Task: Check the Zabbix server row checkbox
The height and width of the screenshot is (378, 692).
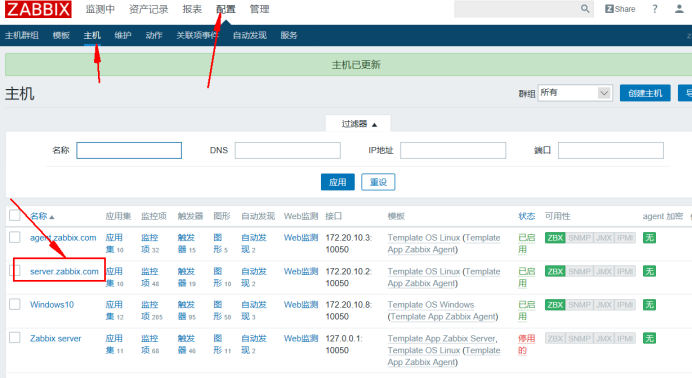Action: tap(15, 338)
